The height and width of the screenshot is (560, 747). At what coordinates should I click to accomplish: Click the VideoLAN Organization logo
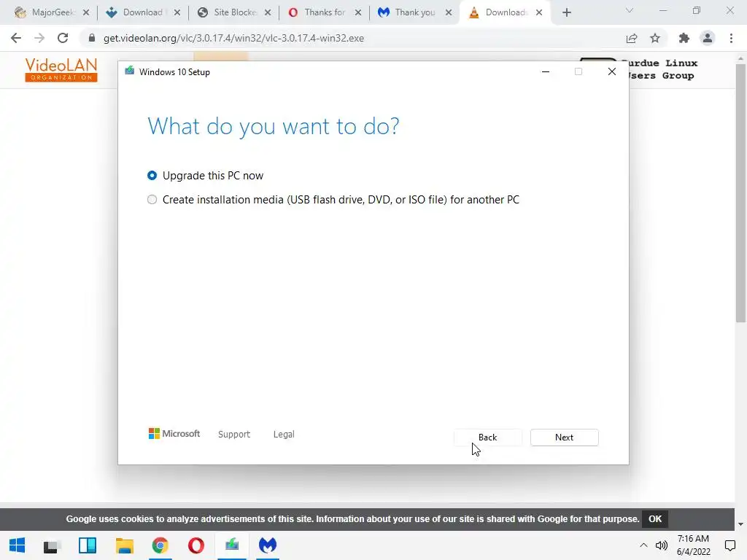61,70
